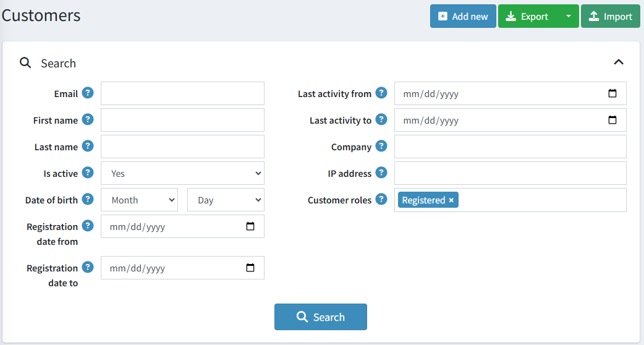The height and width of the screenshot is (345, 644).
Task: Click the help icon beside Customer roles
Action: pos(381,200)
